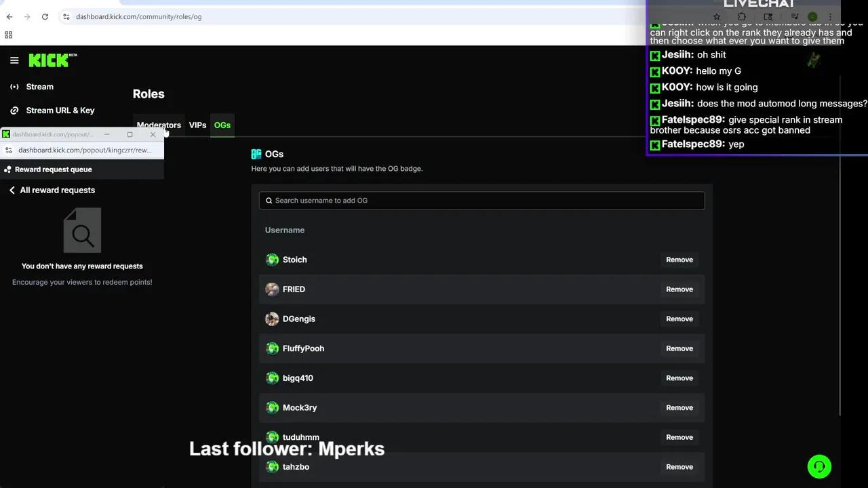The height and width of the screenshot is (488, 868).
Task: Click Fatelspec89's 'yep' chat message
Action: (736, 144)
